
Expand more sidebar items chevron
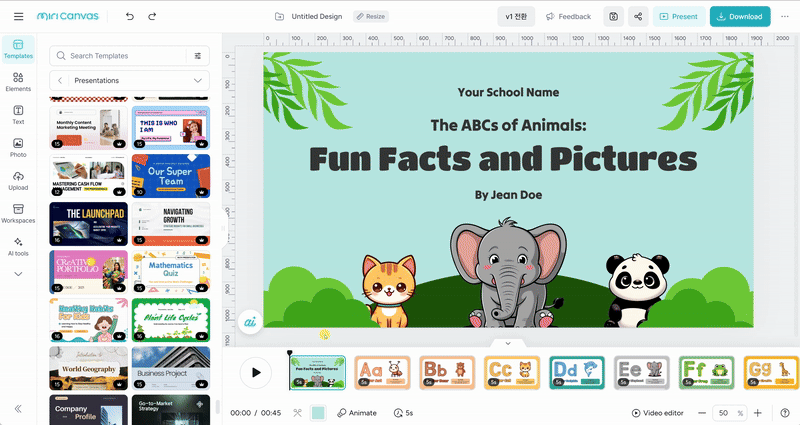[x=18, y=274]
